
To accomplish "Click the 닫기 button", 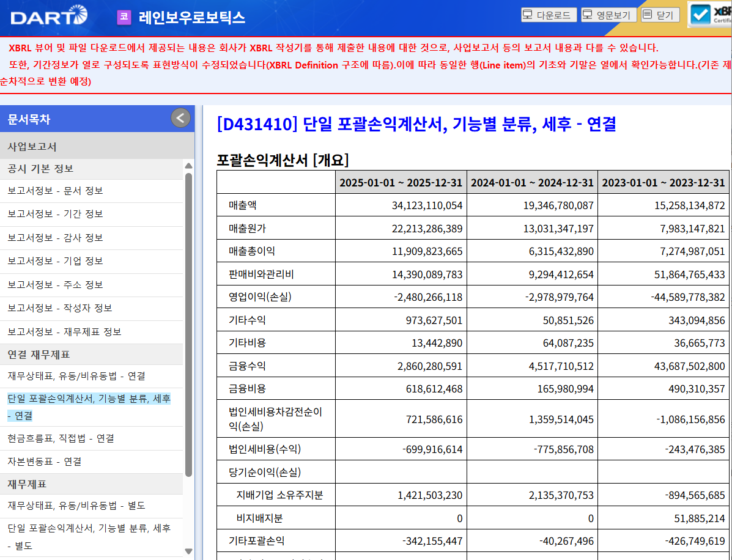I will click(x=660, y=15).
